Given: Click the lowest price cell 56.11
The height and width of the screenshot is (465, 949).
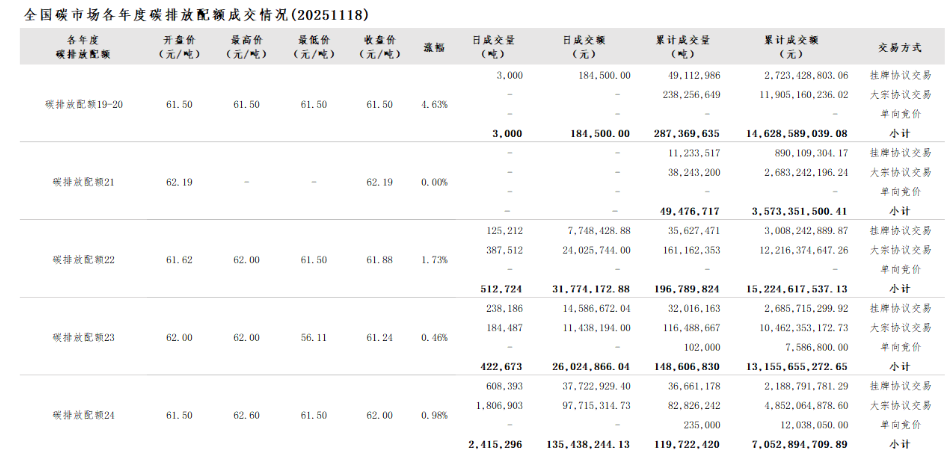Looking at the screenshot, I should pyautogui.click(x=314, y=338).
